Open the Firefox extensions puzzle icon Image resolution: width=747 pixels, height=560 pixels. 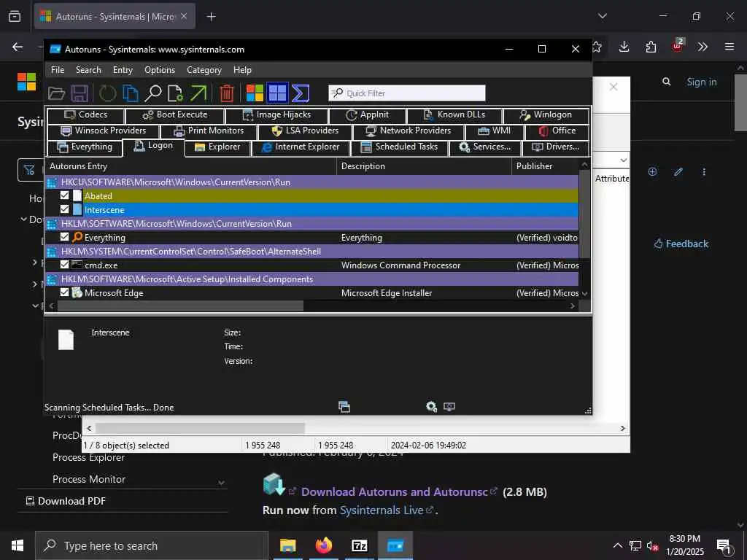pyautogui.click(x=651, y=47)
